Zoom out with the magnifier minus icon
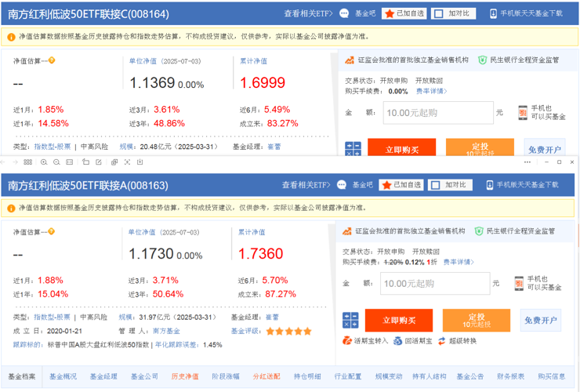Viewport: 580px width, 392px height. 56,162
